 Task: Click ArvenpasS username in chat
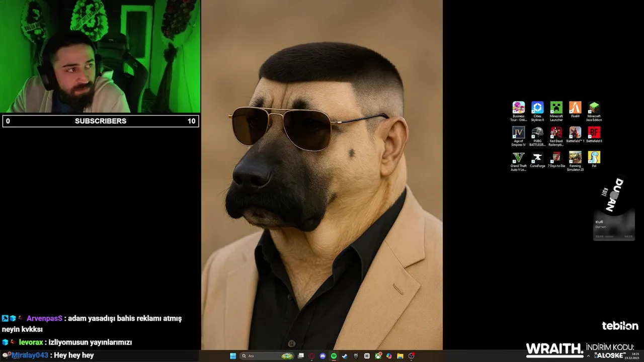[44, 318]
